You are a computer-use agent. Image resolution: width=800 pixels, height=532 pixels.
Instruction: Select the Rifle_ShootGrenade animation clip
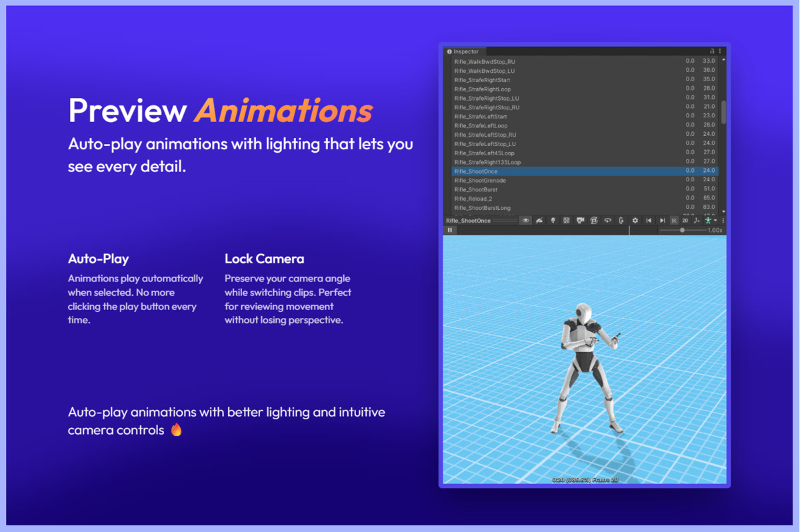[x=507, y=180]
